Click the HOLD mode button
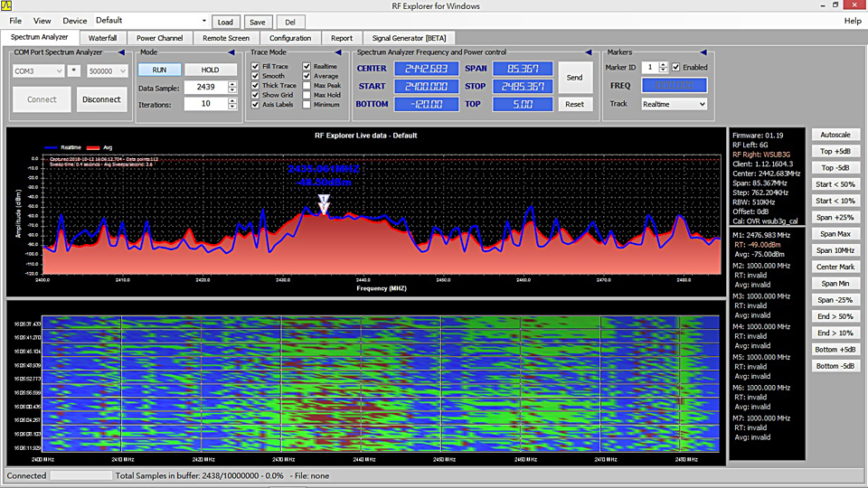This screenshot has height=488, width=868. pyautogui.click(x=211, y=70)
